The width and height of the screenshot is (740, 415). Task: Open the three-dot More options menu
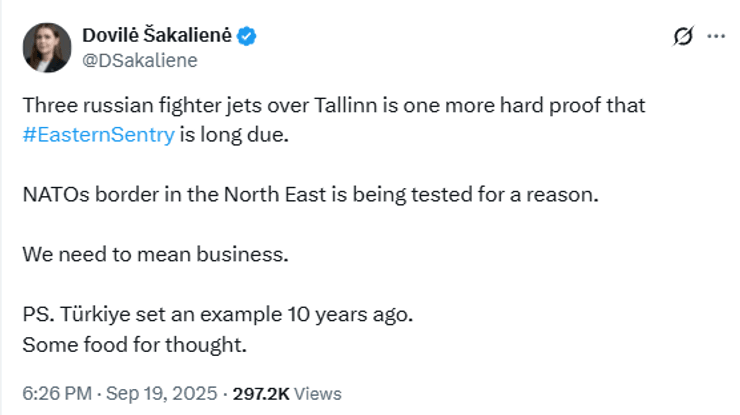point(715,37)
